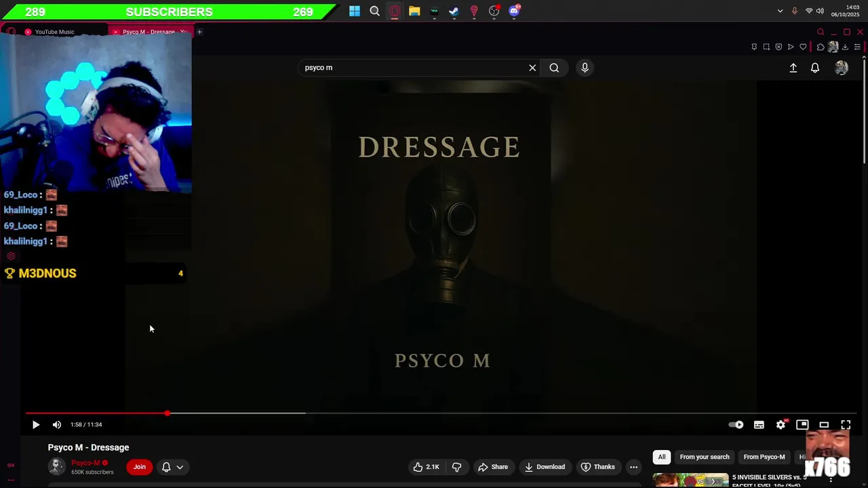Open the system volume tray icon

(820, 11)
